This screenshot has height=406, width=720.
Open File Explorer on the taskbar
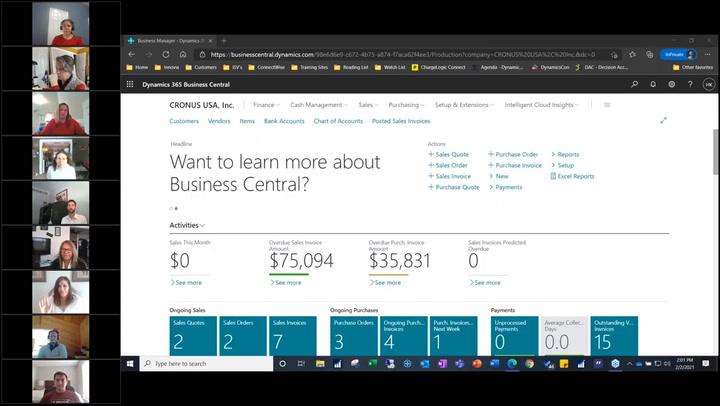[x=320, y=364]
